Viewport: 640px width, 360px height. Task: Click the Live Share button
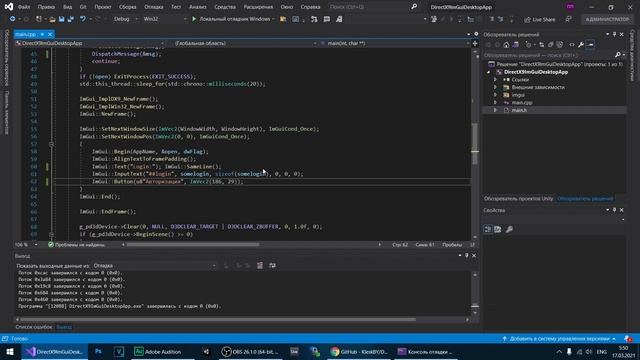coord(540,19)
